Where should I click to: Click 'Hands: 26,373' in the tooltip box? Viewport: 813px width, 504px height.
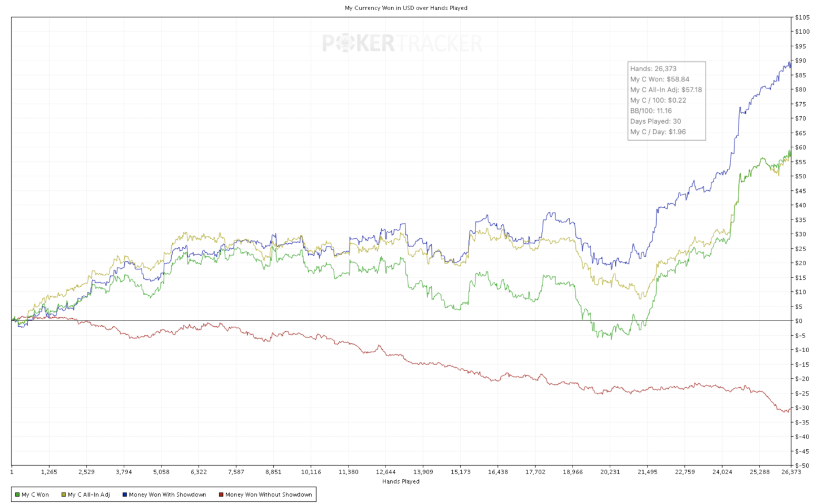click(x=653, y=68)
